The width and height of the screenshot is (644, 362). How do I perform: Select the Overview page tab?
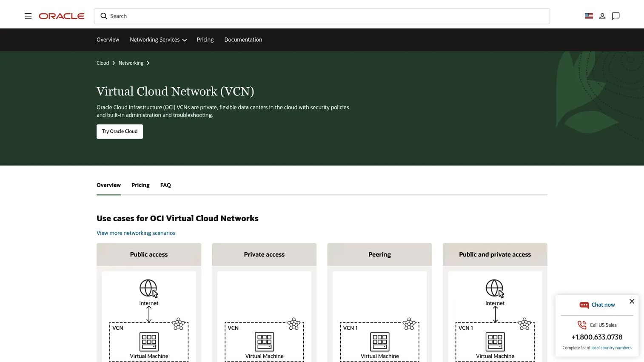[108, 185]
